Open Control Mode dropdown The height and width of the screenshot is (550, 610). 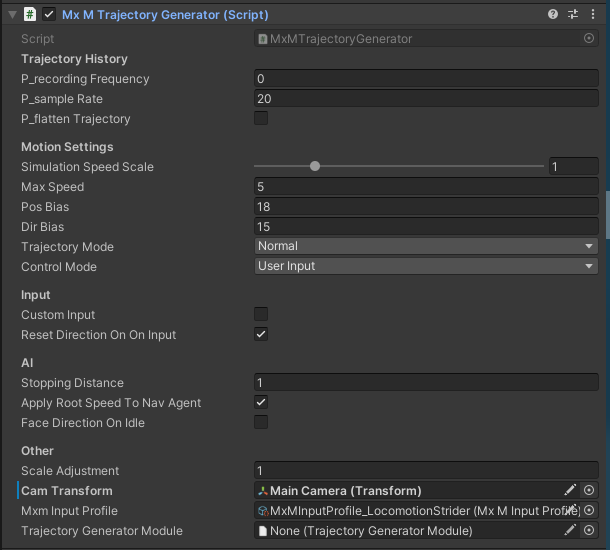pyautogui.click(x=426, y=266)
